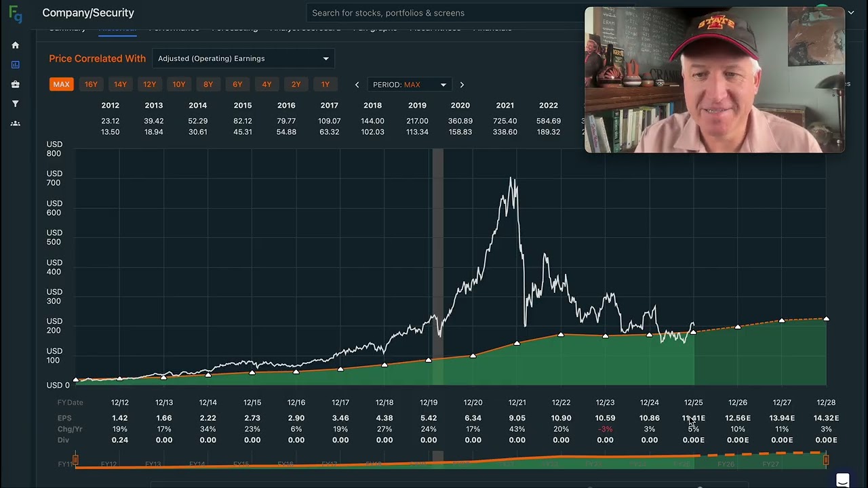
Task: Click the 12/27 date label on x-axis
Action: pyautogui.click(x=782, y=403)
